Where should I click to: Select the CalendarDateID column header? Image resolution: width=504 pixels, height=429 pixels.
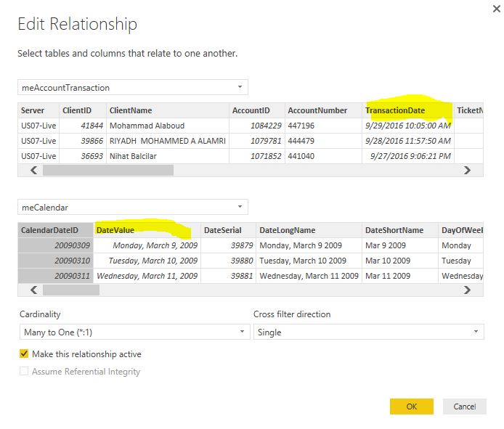[56, 230]
